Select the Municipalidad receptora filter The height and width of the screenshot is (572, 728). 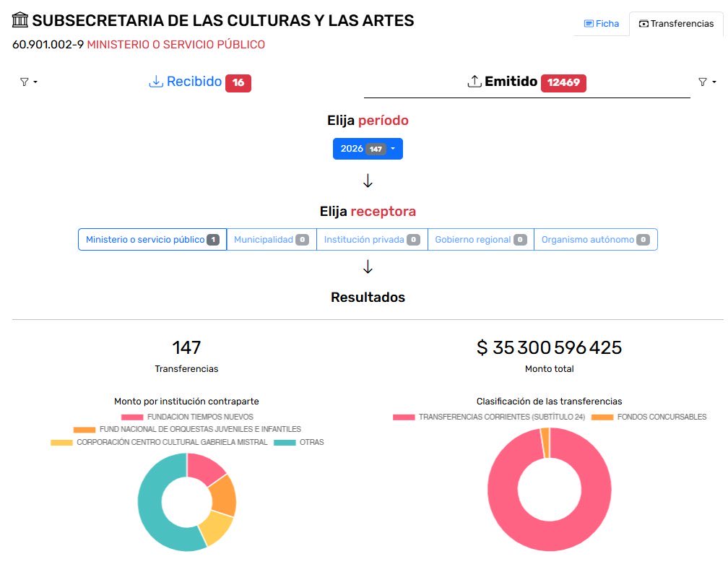point(272,239)
